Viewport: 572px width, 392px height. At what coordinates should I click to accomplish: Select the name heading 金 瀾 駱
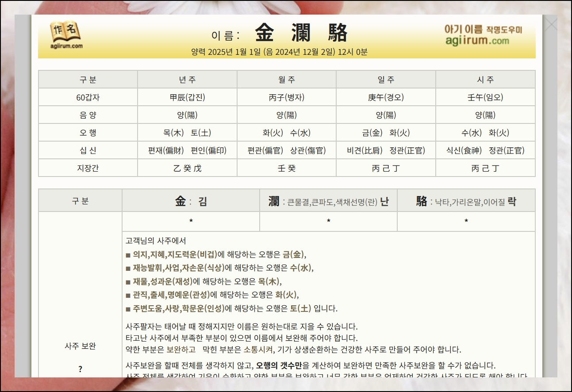301,33
